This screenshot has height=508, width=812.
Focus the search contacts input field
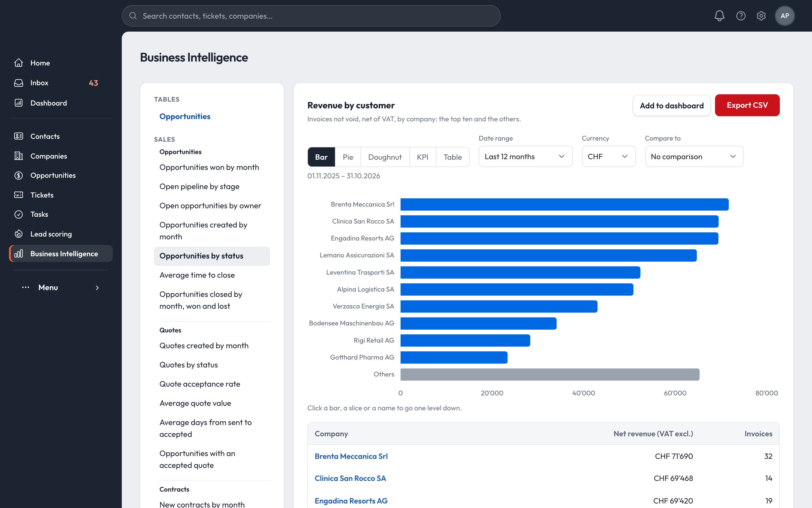tap(311, 16)
